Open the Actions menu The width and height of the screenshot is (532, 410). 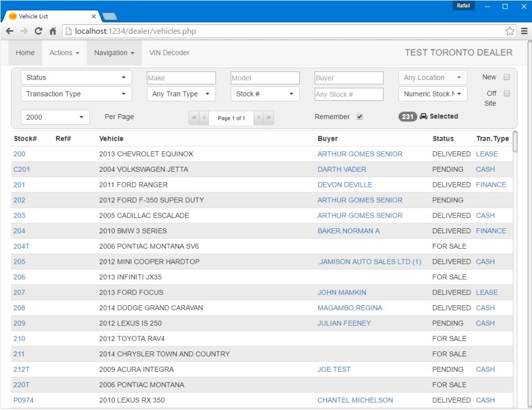tap(64, 53)
